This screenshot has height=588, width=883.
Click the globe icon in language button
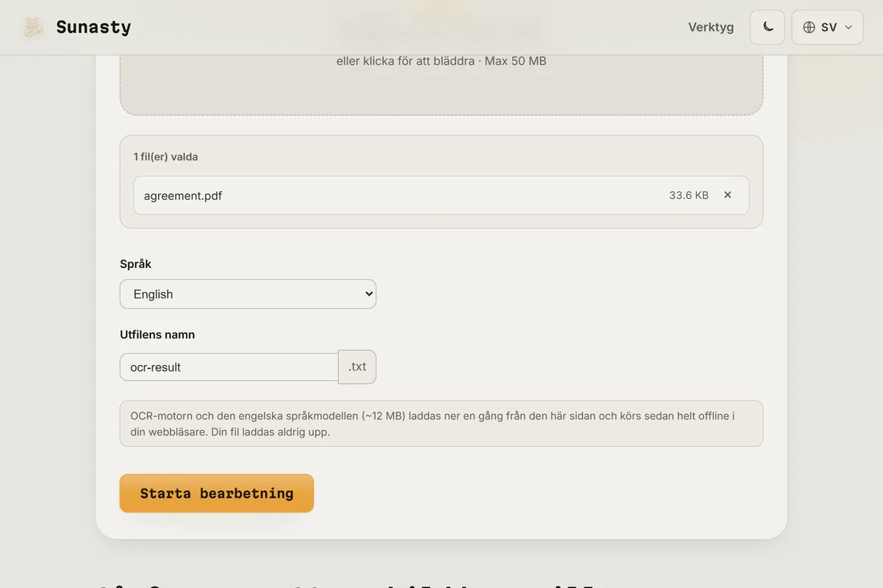[x=808, y=27]
